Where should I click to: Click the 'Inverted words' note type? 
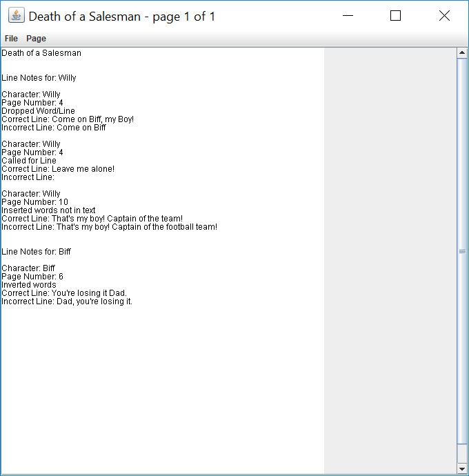[29, 285]
